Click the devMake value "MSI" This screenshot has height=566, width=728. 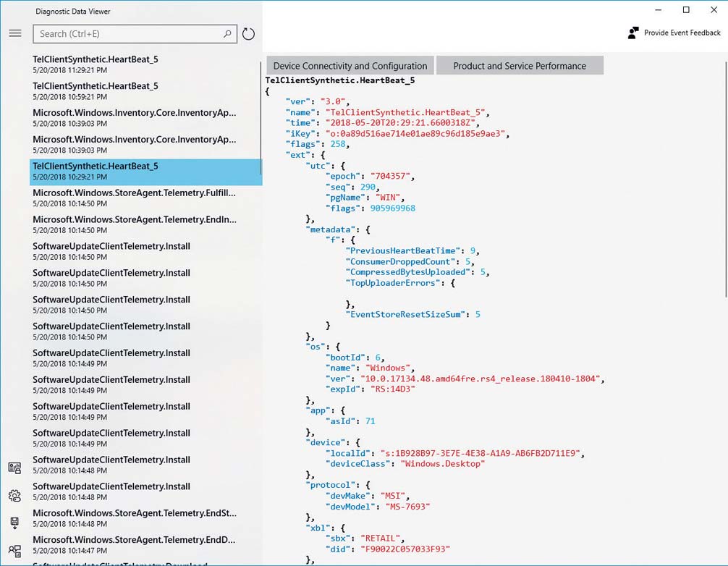point(392,496)
